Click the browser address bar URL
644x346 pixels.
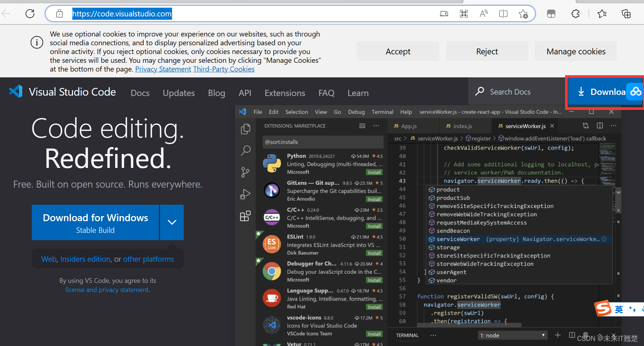click(122, 14)
